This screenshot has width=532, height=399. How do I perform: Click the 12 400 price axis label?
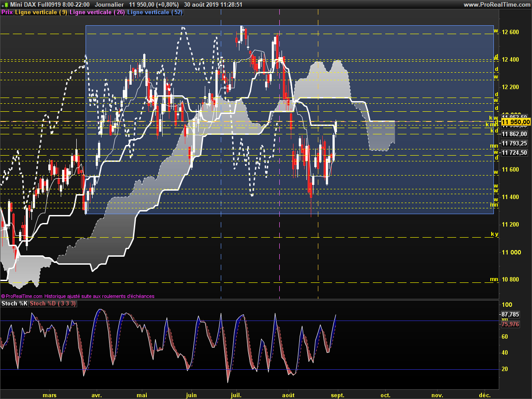(x=510, y=59)
